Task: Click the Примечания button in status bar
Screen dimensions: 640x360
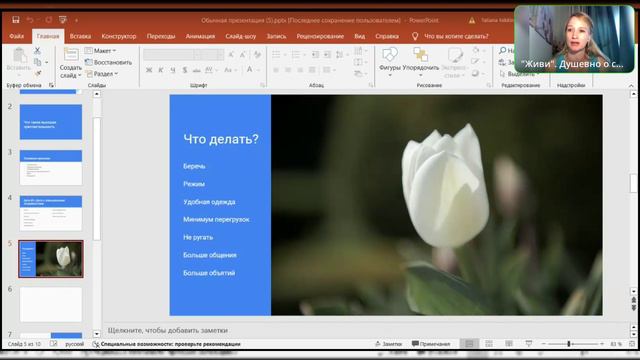Action: (431, 344)
